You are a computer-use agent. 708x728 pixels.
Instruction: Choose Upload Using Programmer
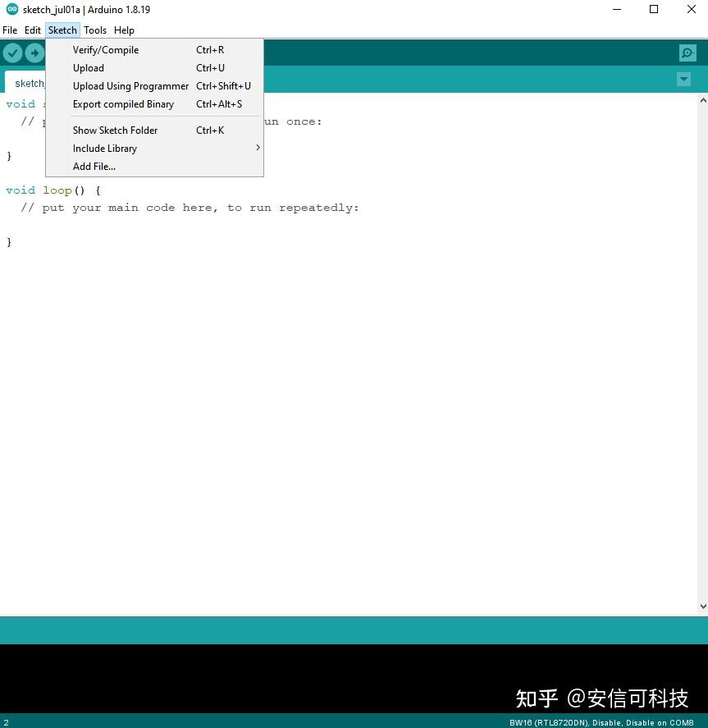coord(130,85)
